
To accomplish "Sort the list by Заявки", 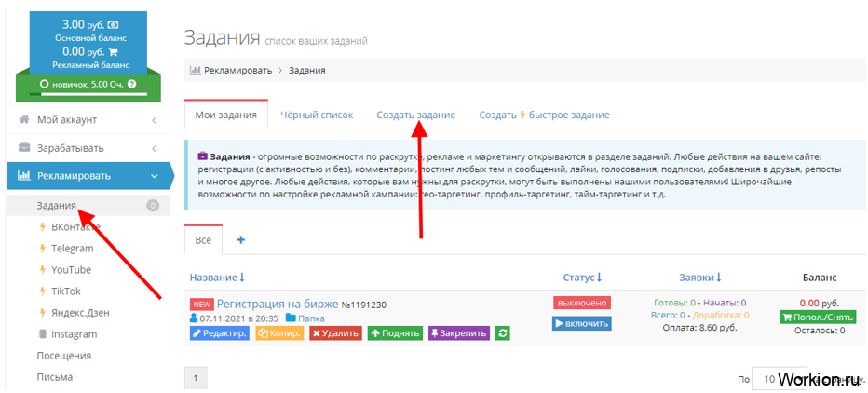I will click(700, 278).
